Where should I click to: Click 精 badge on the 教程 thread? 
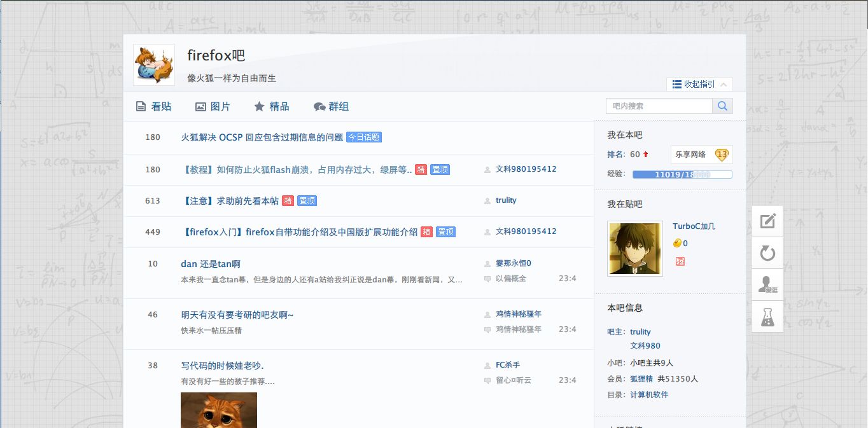pos(421,170)
